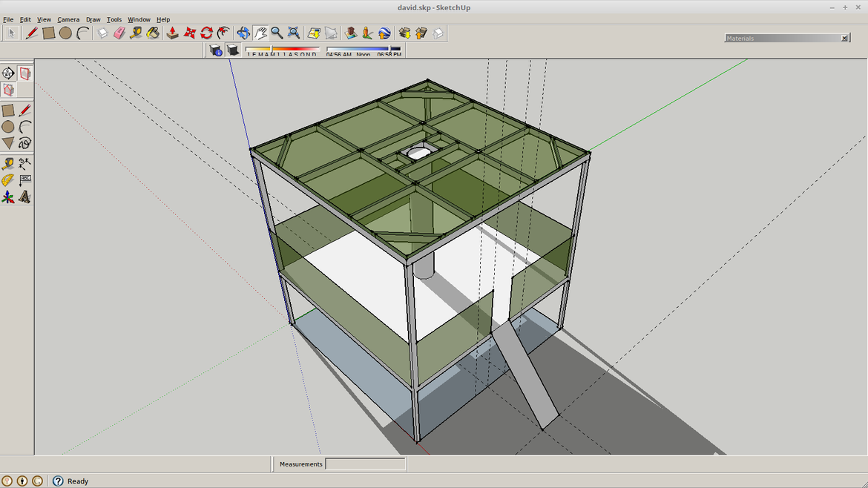Choose the Eraser tool
The image size is (868, 488).
coord(119,33)
